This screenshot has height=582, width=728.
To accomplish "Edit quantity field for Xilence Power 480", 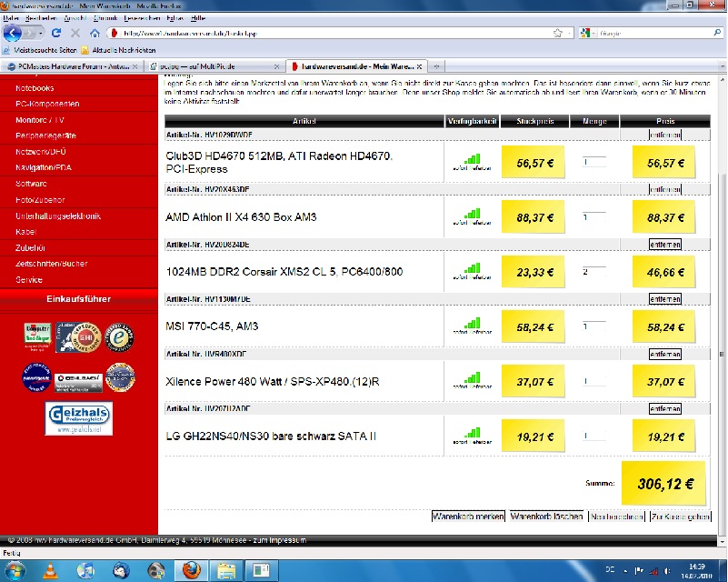I will 594,381.
